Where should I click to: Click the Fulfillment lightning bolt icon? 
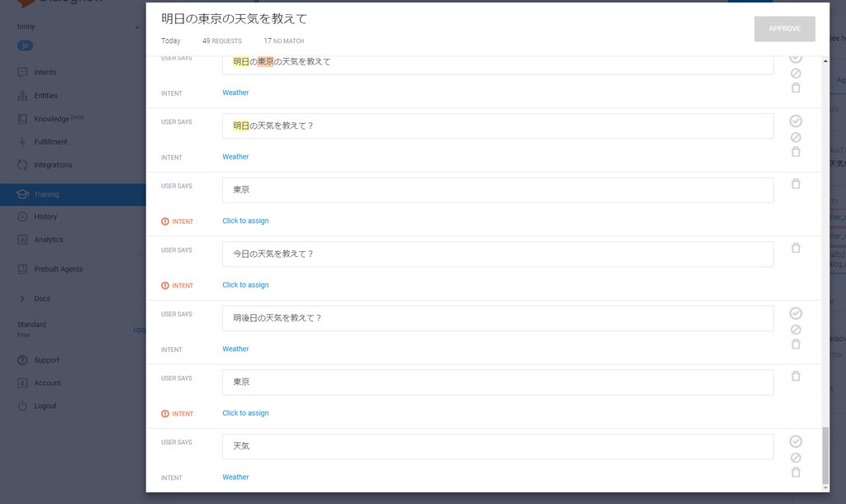tap(22, 142)
